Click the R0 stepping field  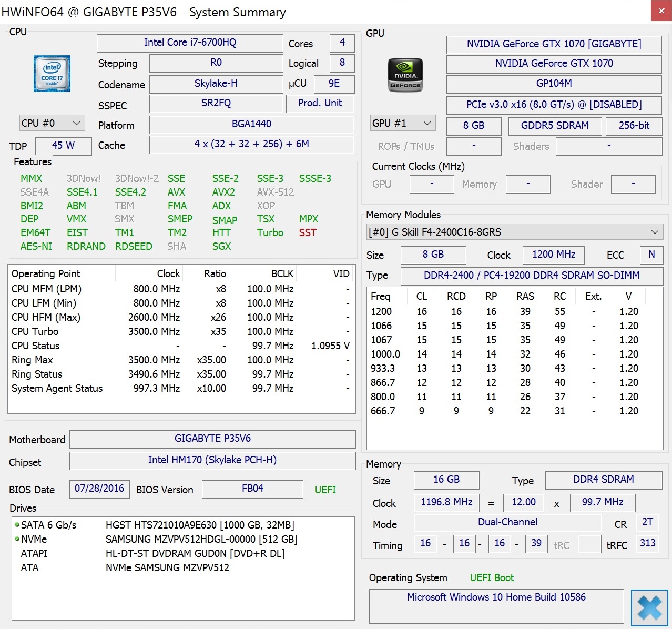point(216,63)
